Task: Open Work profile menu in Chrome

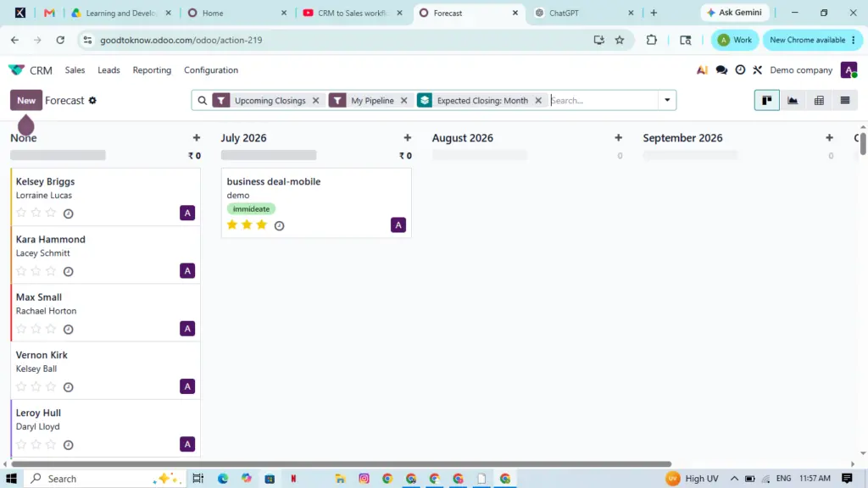Action: [735, 40]
